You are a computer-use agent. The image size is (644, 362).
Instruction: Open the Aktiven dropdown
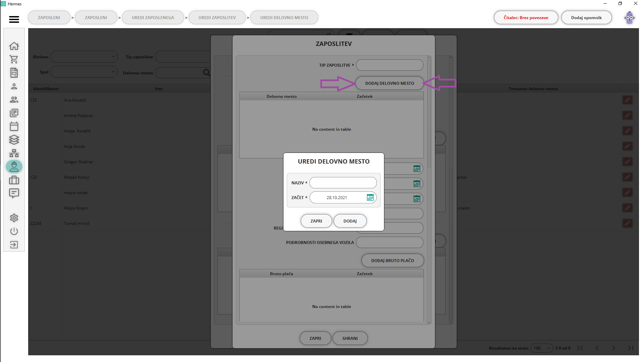[x=84, y=57]
